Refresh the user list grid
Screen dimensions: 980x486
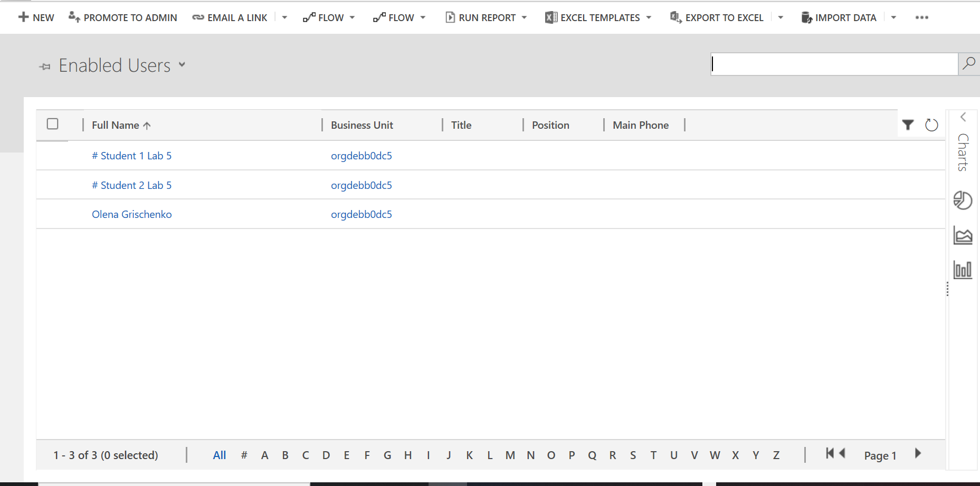[x=931, y=125]
